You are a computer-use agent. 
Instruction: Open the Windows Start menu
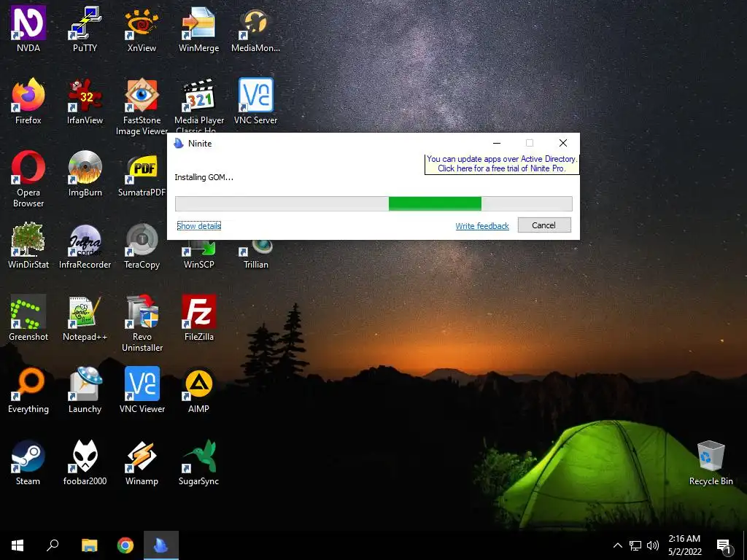pos(18,545)
